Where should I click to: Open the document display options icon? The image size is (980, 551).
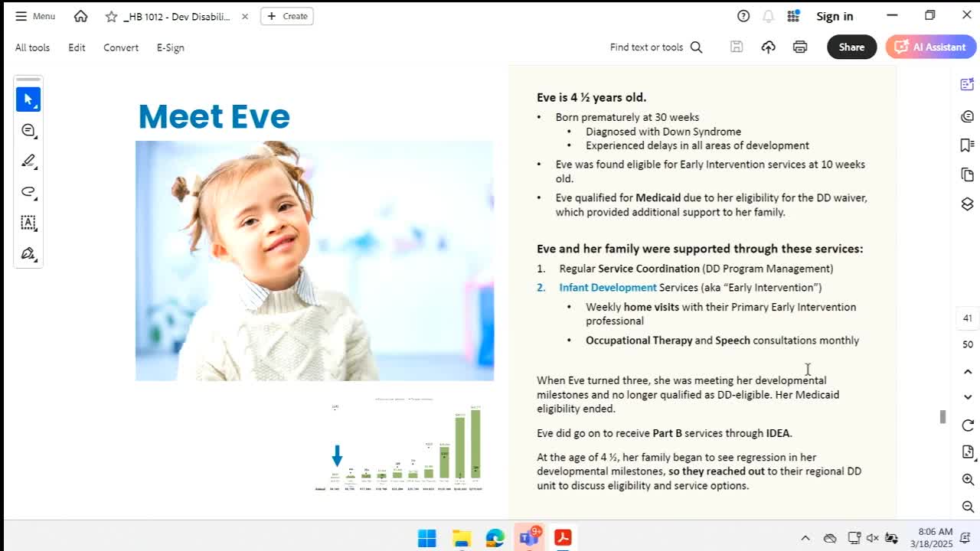pyautogui.click(x=968, y=452)
